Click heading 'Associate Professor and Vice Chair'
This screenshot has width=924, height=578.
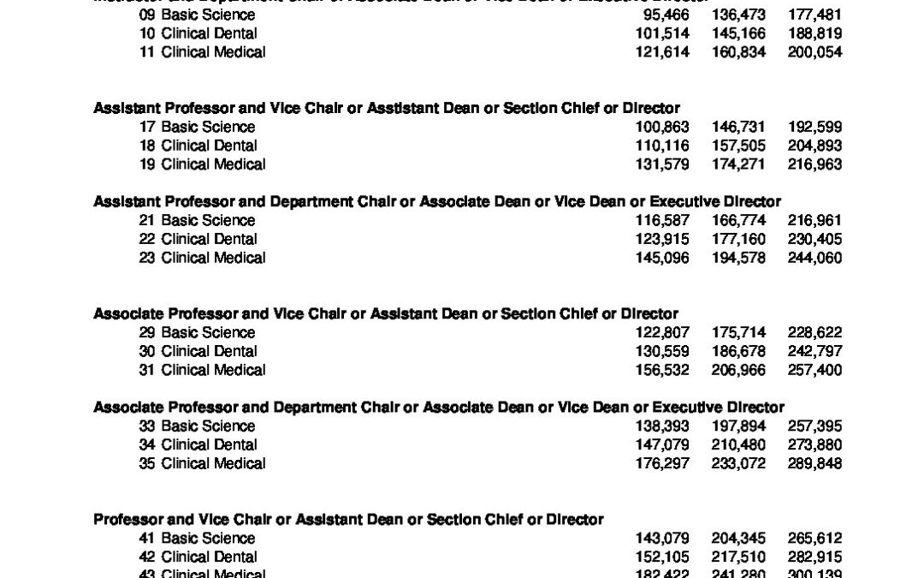coord(386,313)
